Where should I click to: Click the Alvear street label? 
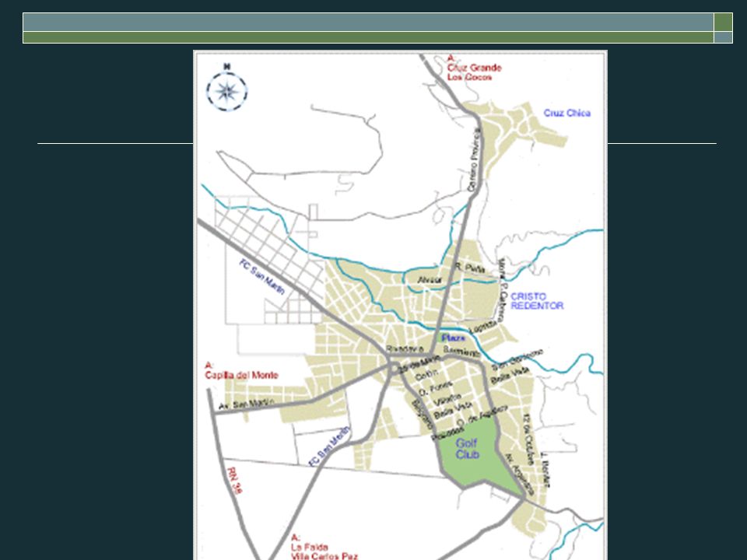point(430,280)
